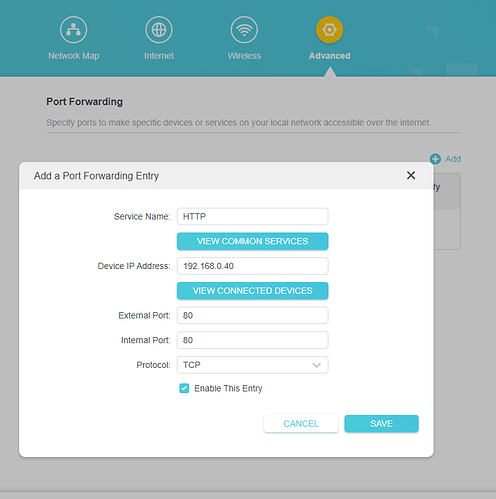
Task: Toggle the Enable This Entry checkbox
Action: point(184,388)
